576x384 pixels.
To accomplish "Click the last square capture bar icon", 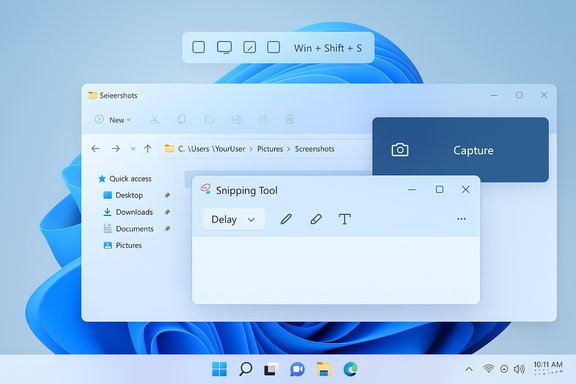I will pyautogui.click(x=273, y=47).
